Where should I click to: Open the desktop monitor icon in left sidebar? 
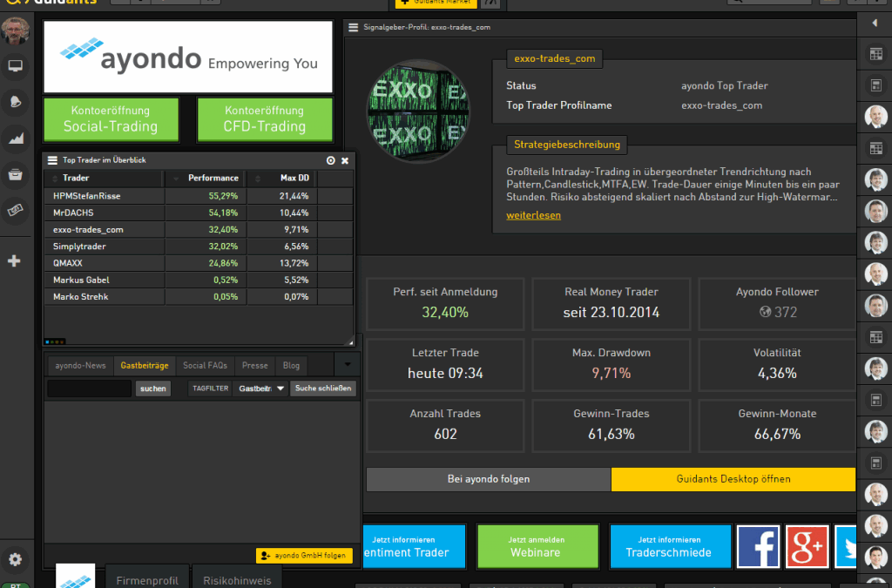pyautogui.click(x=15, y=66)
